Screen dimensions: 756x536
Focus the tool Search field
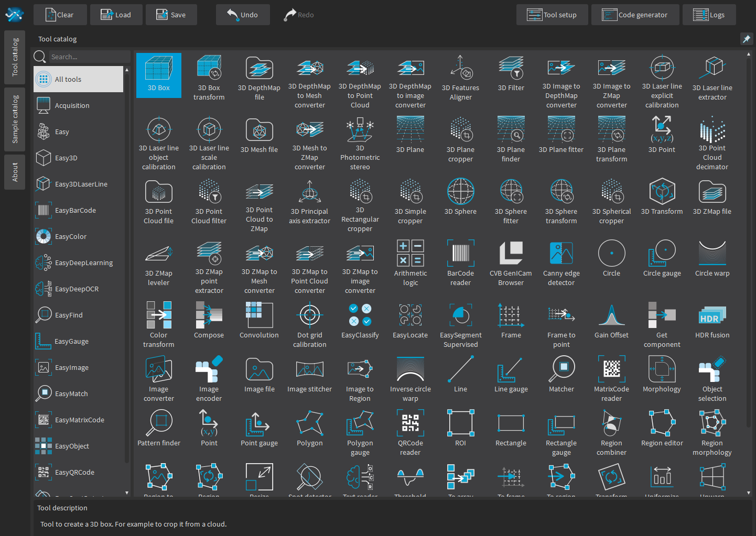click(88, 57)
